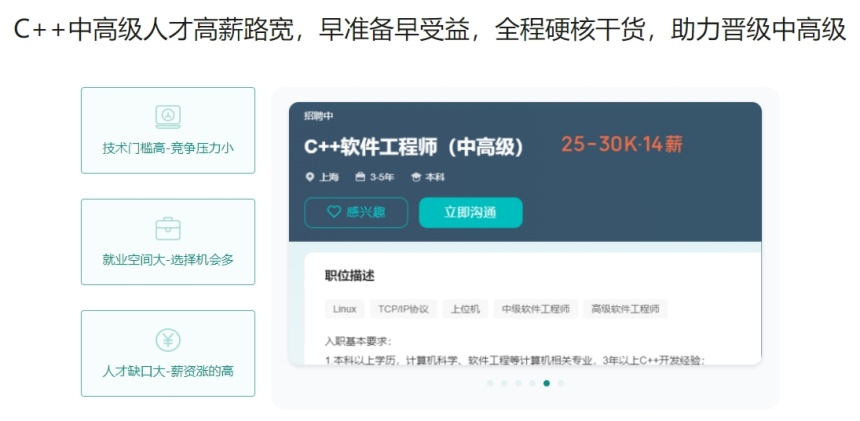Click the 高级软件工程师 tag
The image size is (860, 421).
coord(625,309)
